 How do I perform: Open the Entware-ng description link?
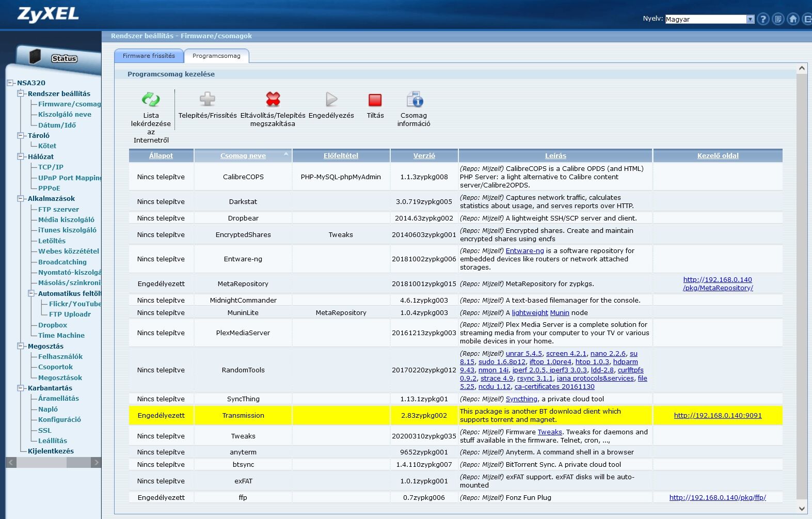(x=524, y=250)
